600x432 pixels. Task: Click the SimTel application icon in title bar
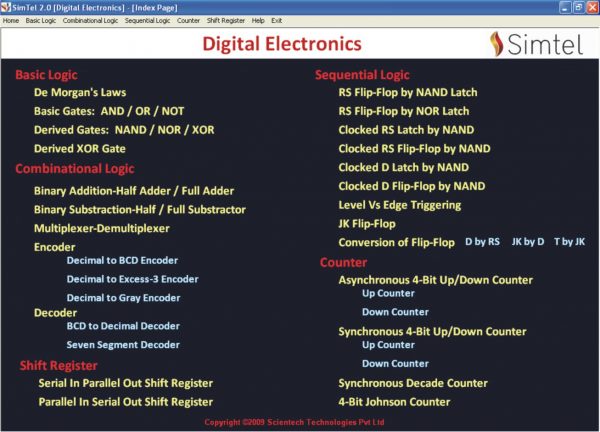click(6, 7)
